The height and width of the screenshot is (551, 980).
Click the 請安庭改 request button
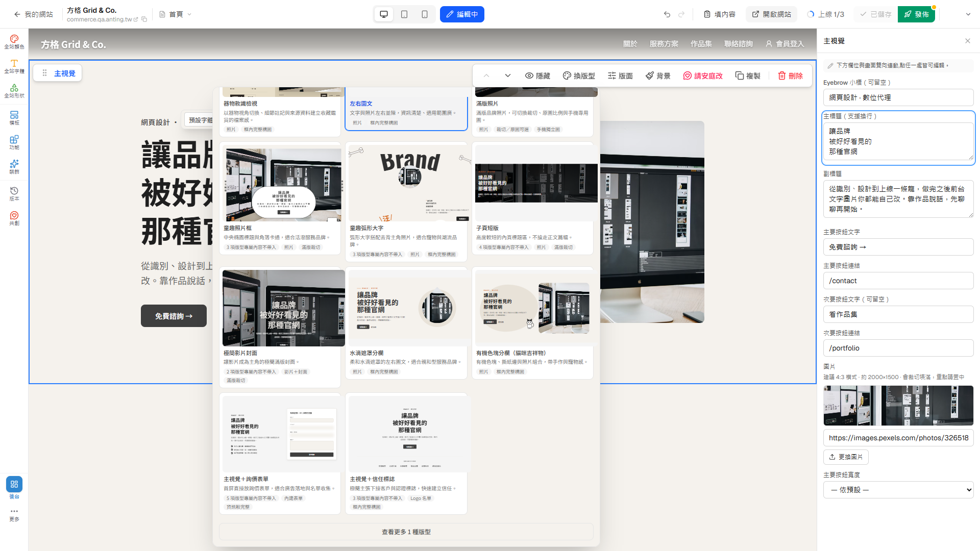(x=703, y=76)
